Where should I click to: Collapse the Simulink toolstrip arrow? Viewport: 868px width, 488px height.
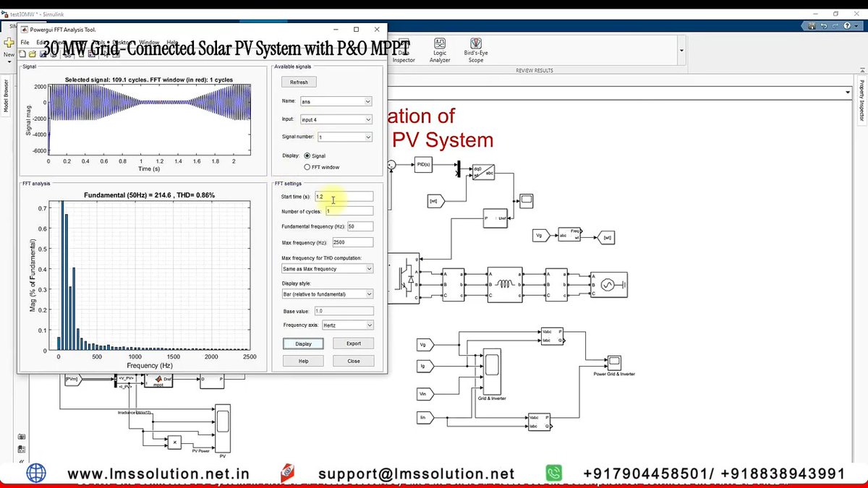click(861, 70)
